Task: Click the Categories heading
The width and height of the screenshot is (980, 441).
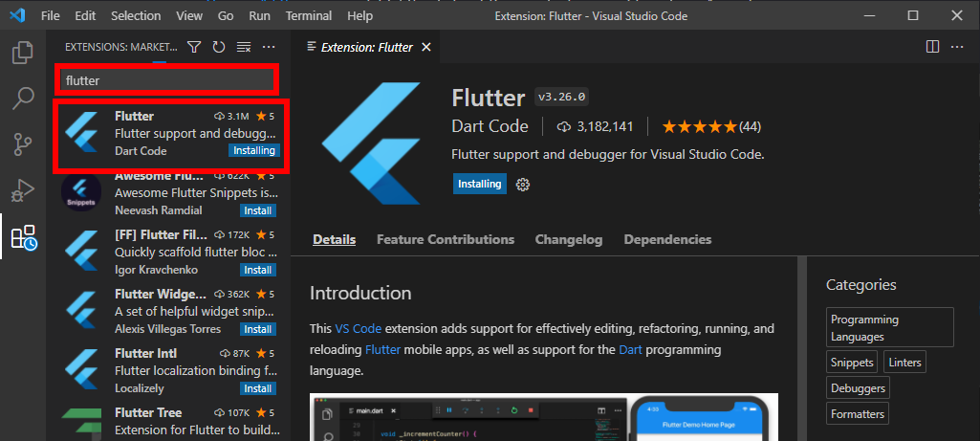Action: click(860, 285)
